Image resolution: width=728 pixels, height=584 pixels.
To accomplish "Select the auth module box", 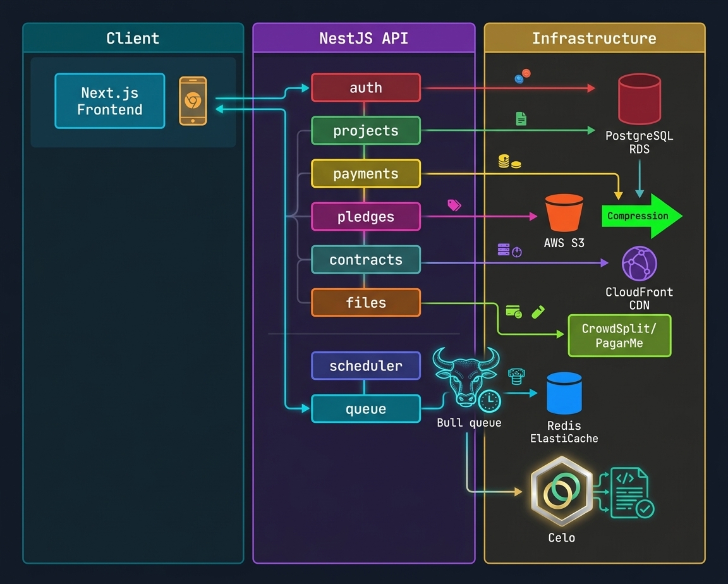I will click(x=366, y=87).
